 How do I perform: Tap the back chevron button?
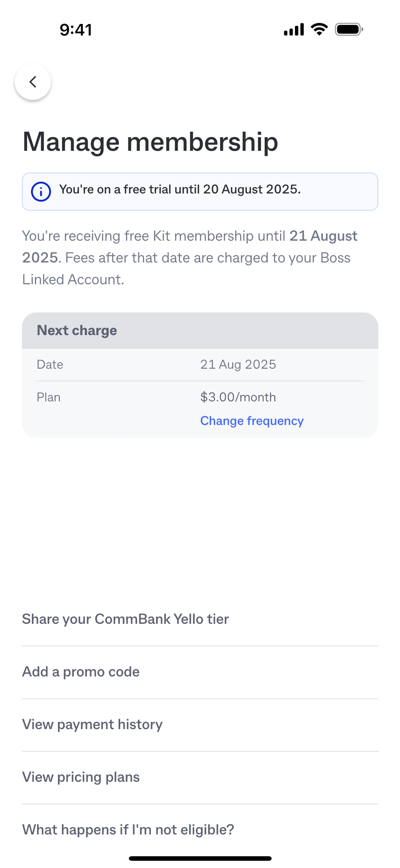(x=33, y=82)
